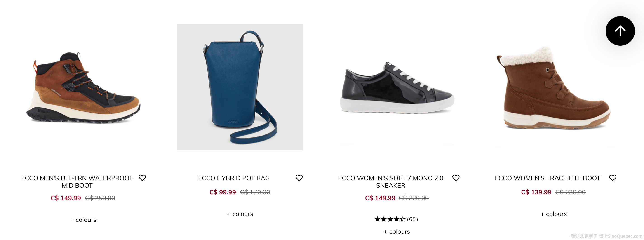
Task: Click the black patent sneaker image
Action: click(397, 87)
